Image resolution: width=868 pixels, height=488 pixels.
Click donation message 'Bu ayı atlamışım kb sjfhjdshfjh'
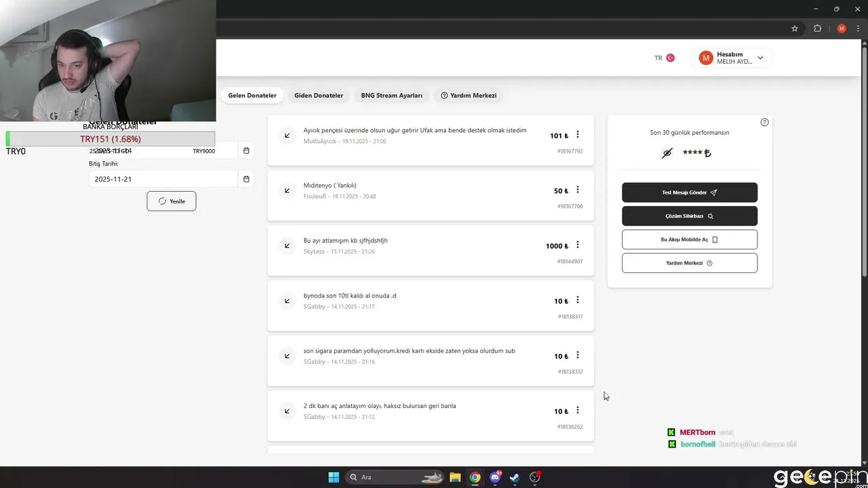346,241
